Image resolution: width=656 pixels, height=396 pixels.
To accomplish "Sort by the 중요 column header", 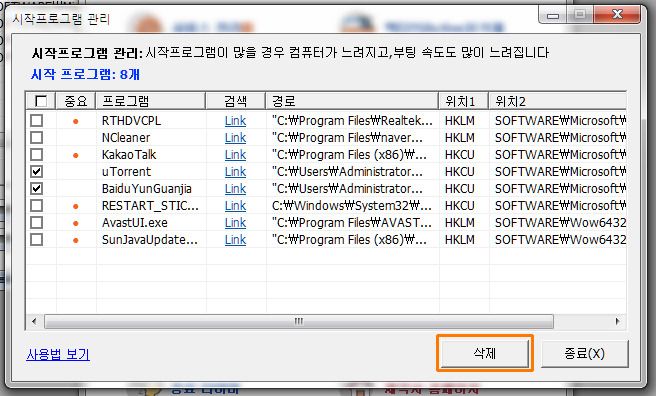I will [x=76, y=101].
